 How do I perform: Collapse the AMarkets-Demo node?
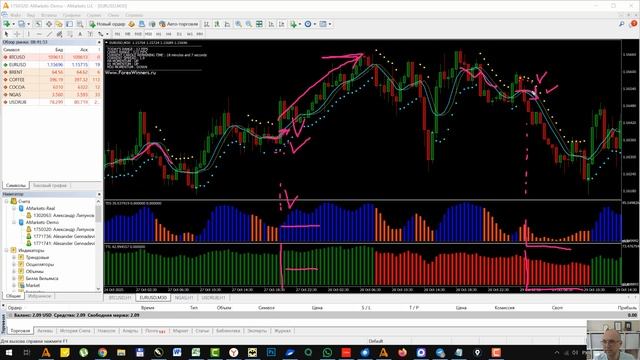click(14, 222)
